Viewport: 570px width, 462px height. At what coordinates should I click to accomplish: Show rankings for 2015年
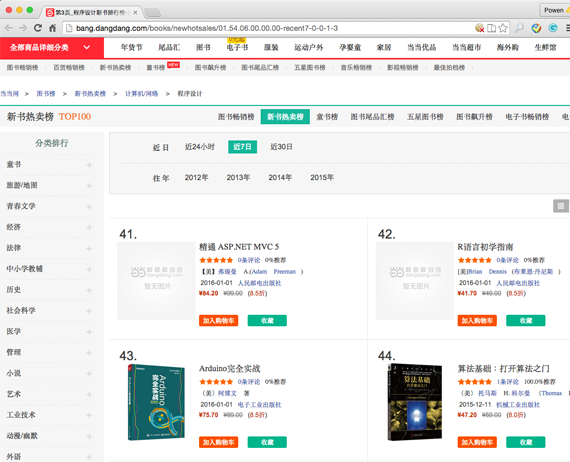click(322, 177)
